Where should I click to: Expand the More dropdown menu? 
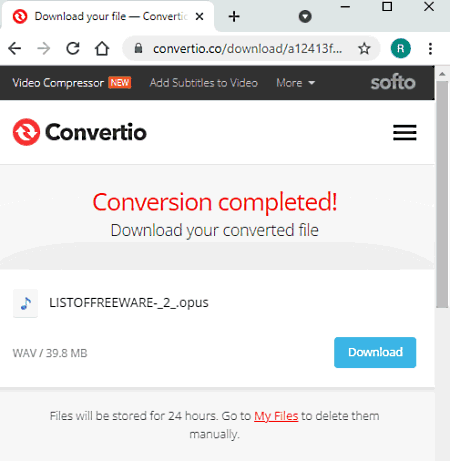tap(295, 83)
